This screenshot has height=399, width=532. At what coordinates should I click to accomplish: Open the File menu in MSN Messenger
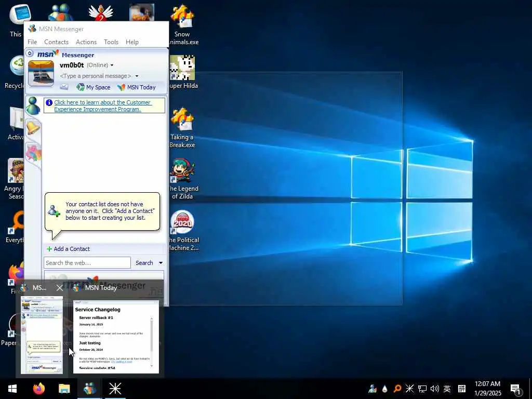(x=32, y=42)
